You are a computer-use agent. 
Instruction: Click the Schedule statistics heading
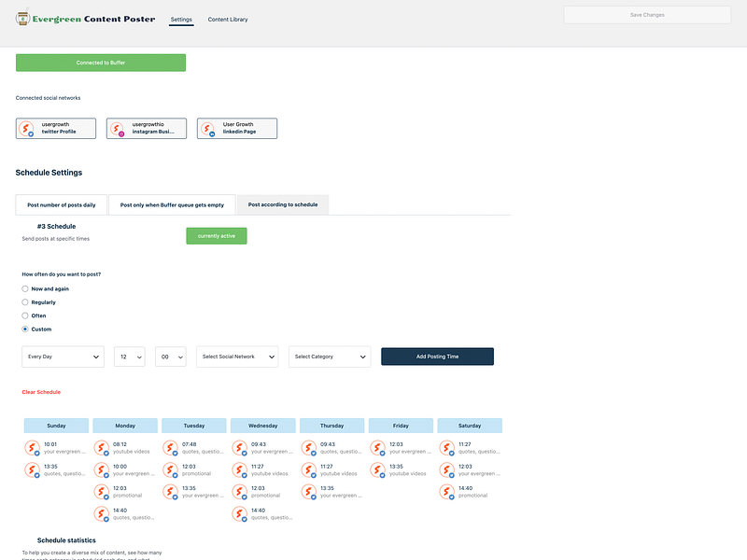(x=66, y=540)
